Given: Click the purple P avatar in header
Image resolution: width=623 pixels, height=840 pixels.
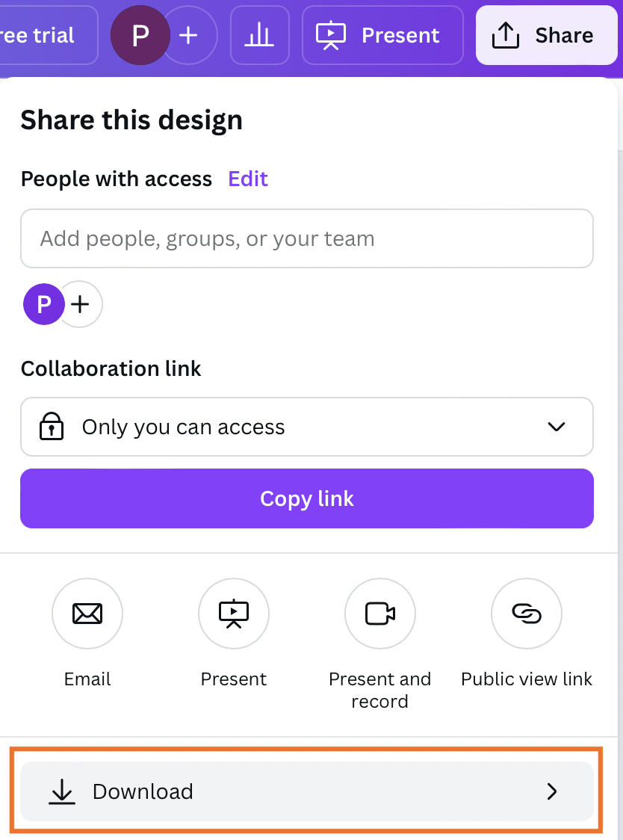Looking at the screenshot, I should coord(140,35).
